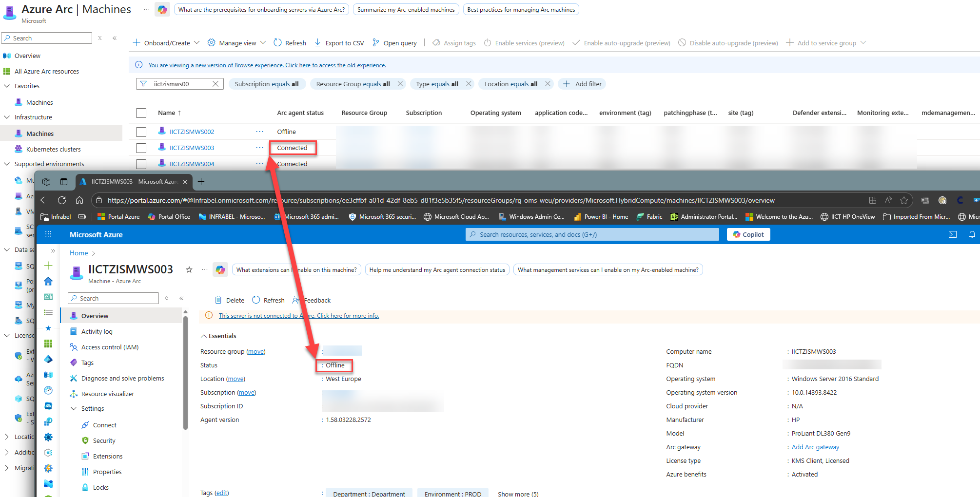Open All services list icon in the portal sidebar

48,312
